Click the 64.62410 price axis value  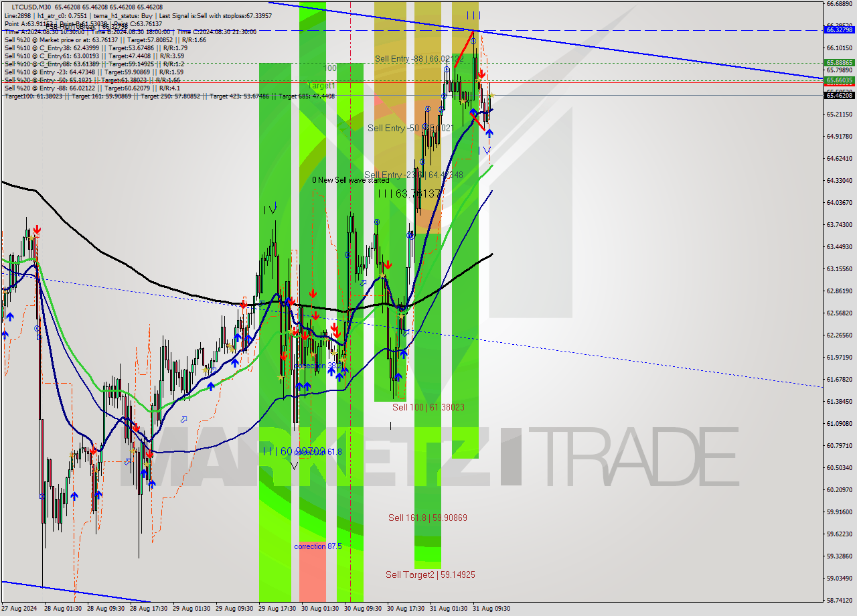[840, 158]
